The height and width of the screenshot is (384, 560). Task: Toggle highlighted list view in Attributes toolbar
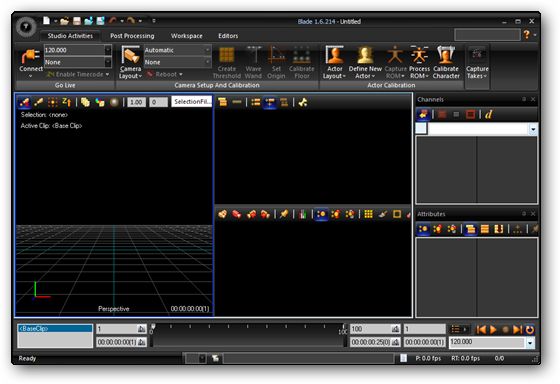[x=470, y=229]
